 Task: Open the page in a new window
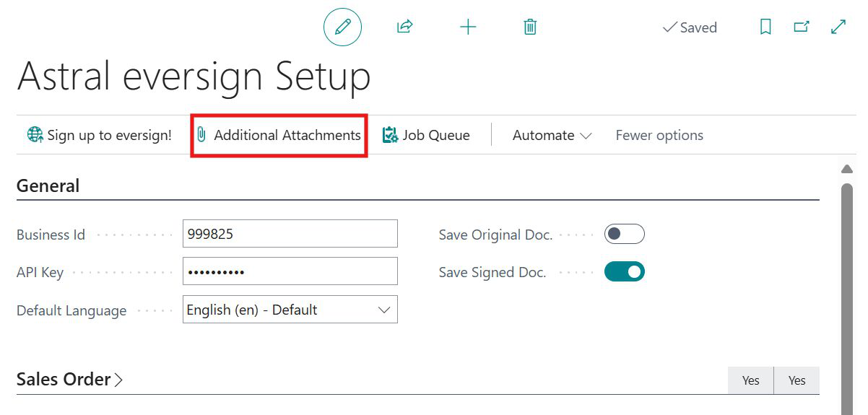[801, 27]
